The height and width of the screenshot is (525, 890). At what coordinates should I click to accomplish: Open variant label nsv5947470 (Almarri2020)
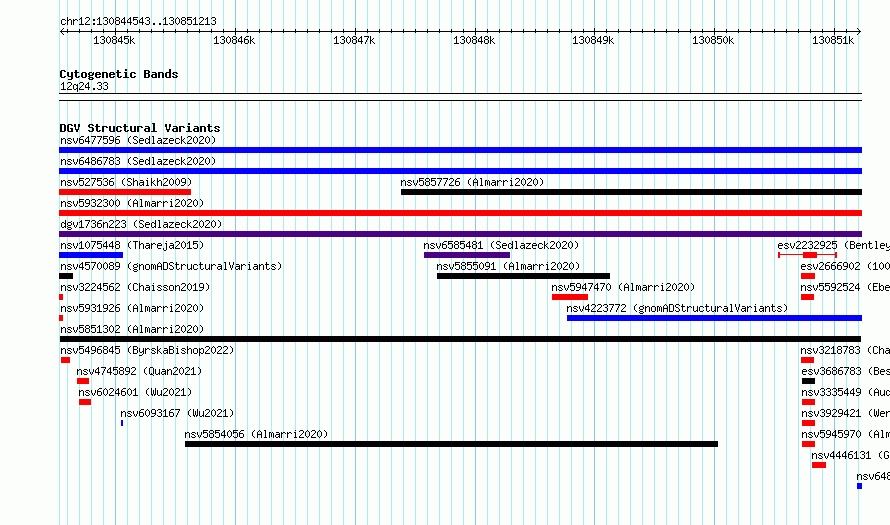623,287
